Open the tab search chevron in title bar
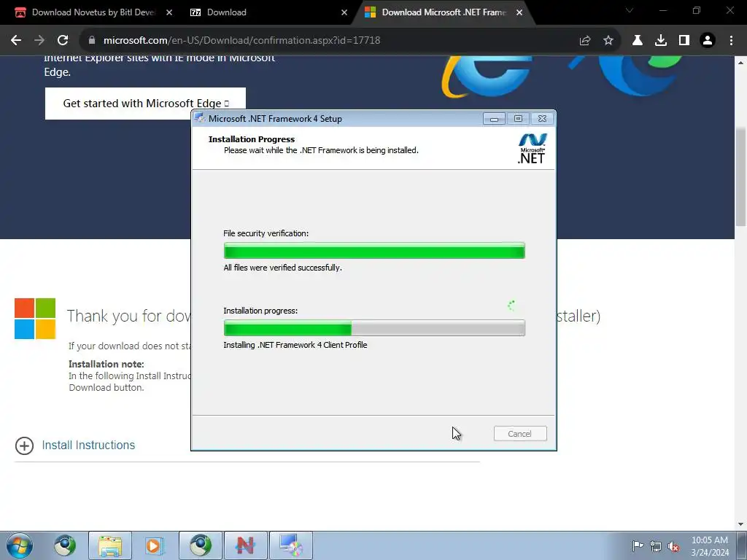The image size is (747, 560). [630, 10]
